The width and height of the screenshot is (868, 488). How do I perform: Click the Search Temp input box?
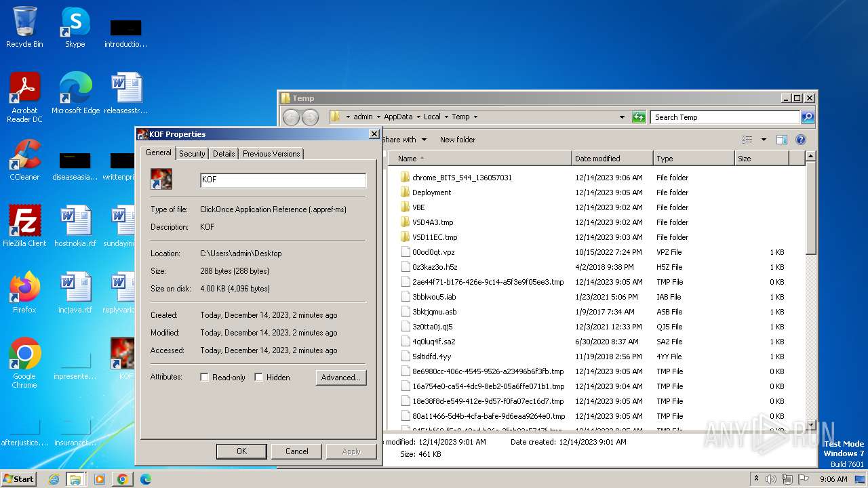[725, 117]
